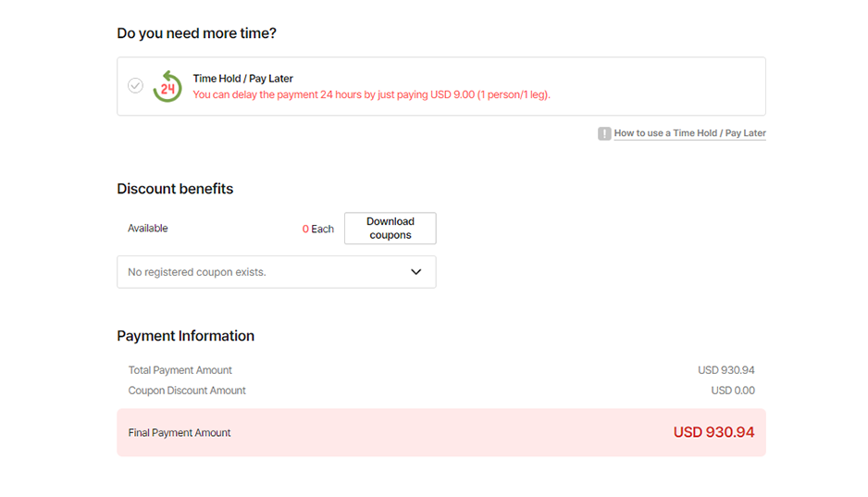
Task: Click the Coupon Discount Amount label
Action: coord(187,391)
